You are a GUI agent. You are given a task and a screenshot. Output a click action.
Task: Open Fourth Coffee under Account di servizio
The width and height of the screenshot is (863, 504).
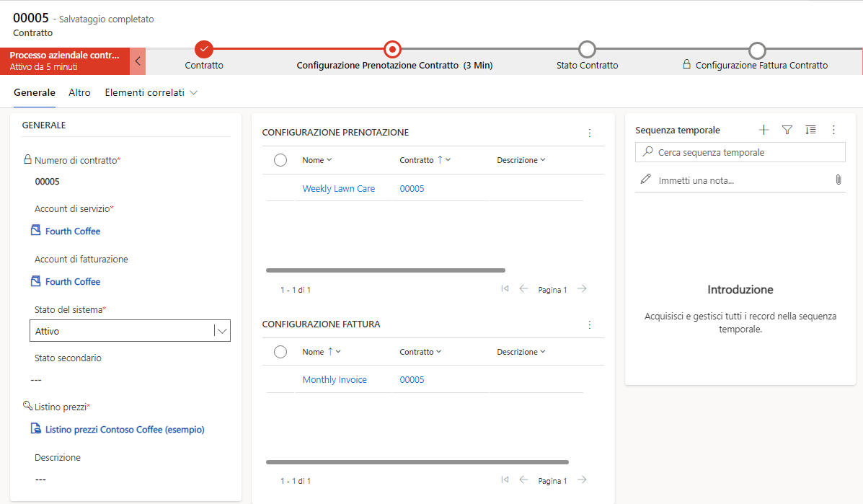tap(73, 231)
